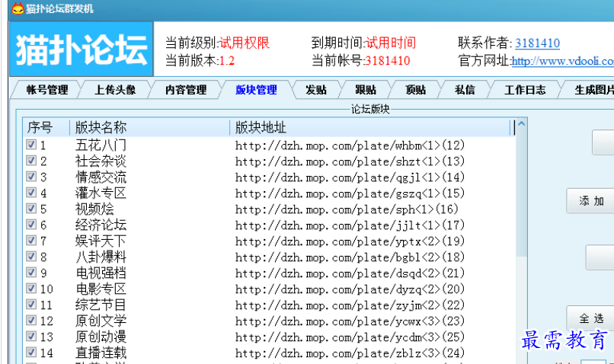Screen dimensions: 614x364
Task: Click the 版块名称 column header
Action: 149,128
